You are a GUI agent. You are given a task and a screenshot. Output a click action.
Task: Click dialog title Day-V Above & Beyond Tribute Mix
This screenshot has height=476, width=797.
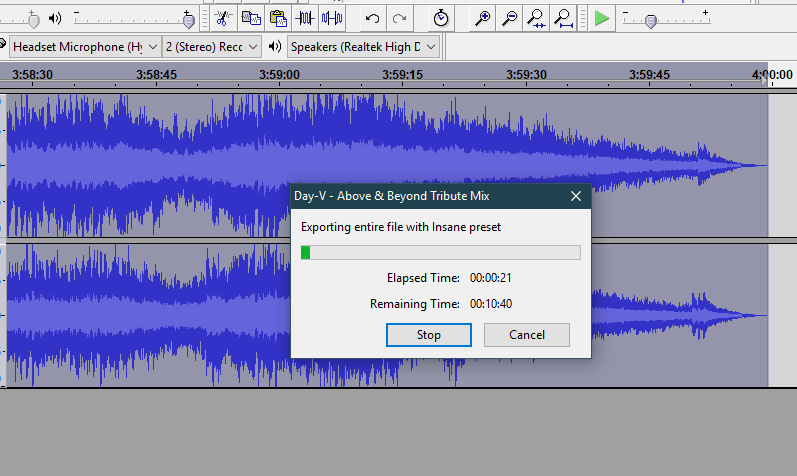[391, 196]
